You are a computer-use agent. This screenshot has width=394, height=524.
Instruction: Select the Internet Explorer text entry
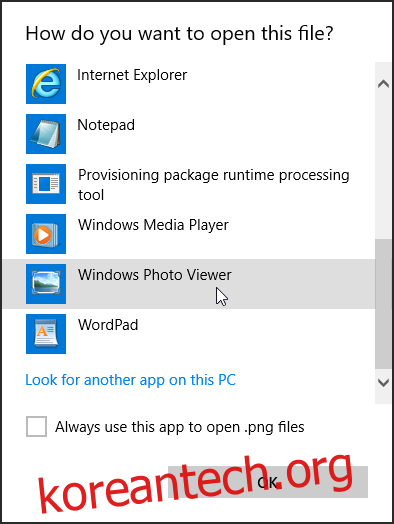[x=132, y=75]
